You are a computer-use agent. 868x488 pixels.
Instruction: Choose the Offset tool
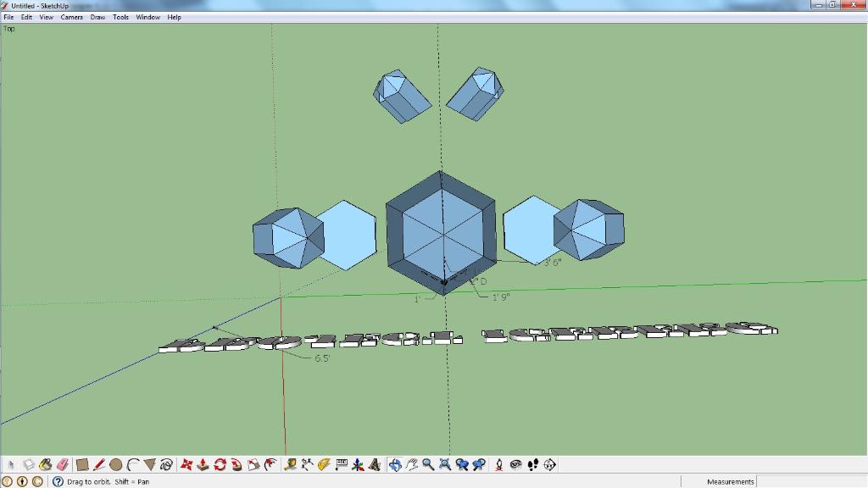tap(270, 465)
